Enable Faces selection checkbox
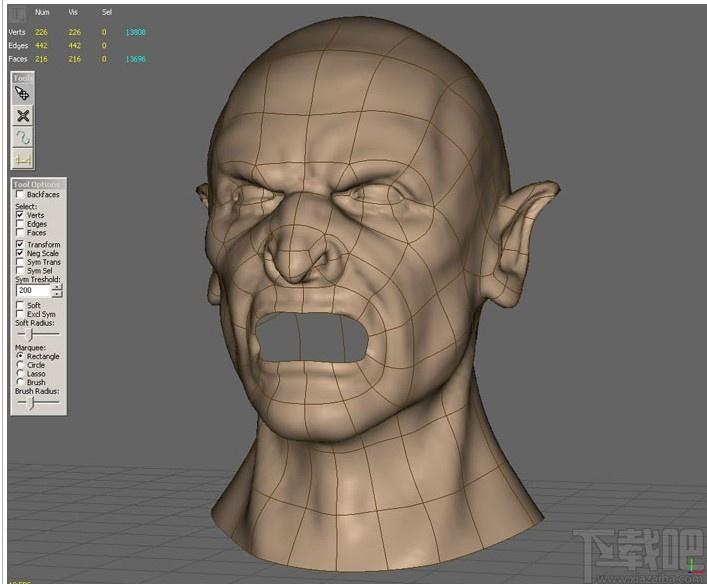The width and height of the screenshot is (707, 584). (20, 232)
